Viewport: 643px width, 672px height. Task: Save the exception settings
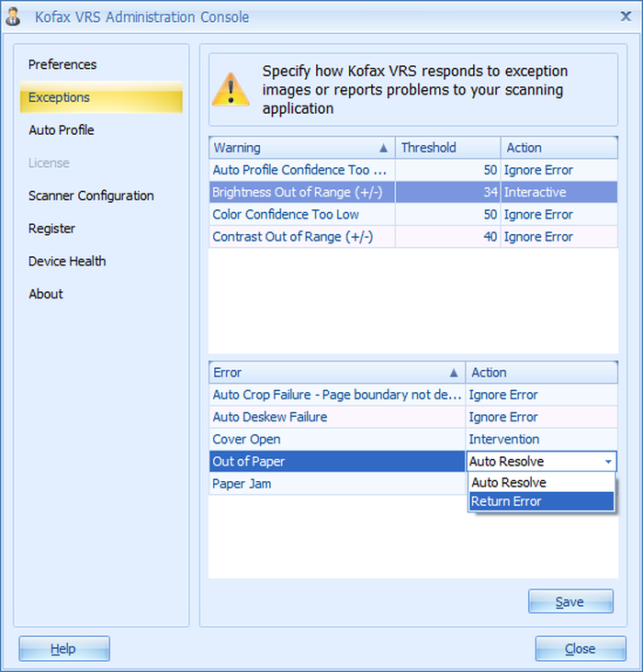click(570, 601)
